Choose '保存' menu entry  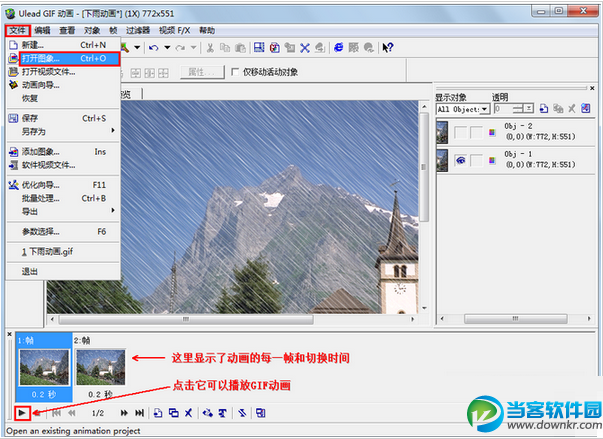[x=63, y=118]
